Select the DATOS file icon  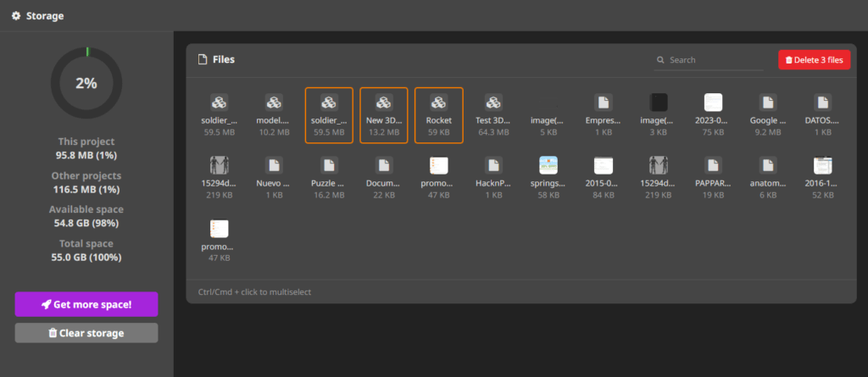tap(822, 103)
